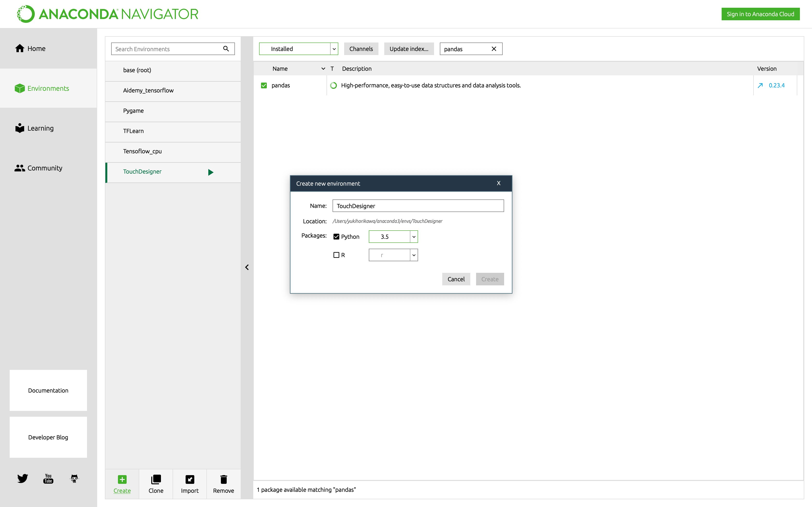The image size is (812, 507).
Task: Enable the R package checkbox
Action: pyautogui.click(x=336, y=255)
